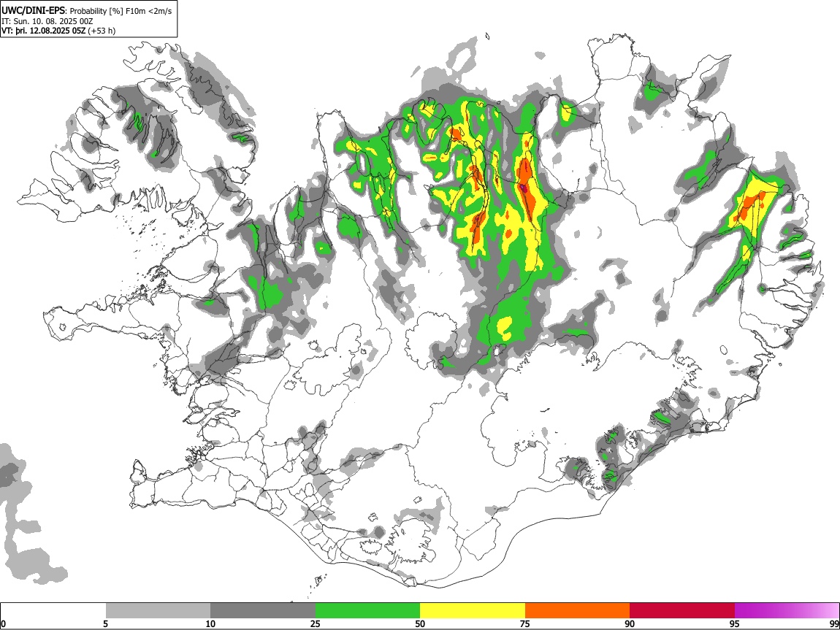
Task: Click the 'VT: þri. 12.08.2025 05Z' line
Action: pos(43,31)
